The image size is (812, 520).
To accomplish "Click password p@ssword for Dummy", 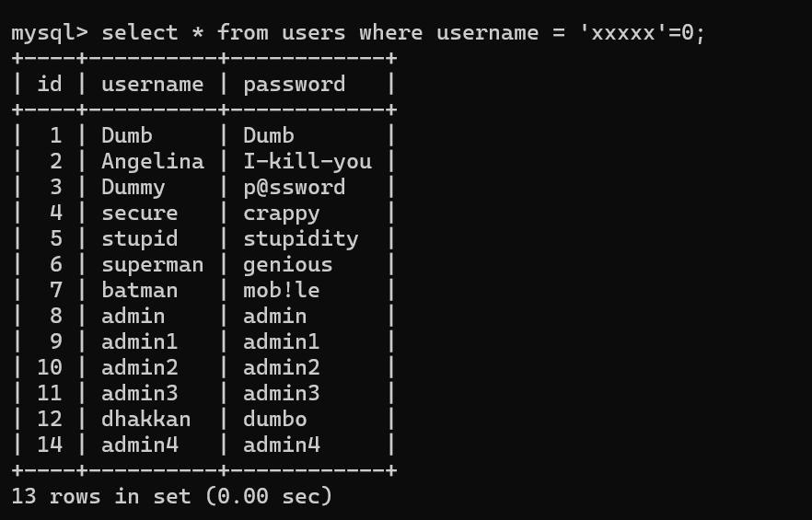I will pos(295,188).
